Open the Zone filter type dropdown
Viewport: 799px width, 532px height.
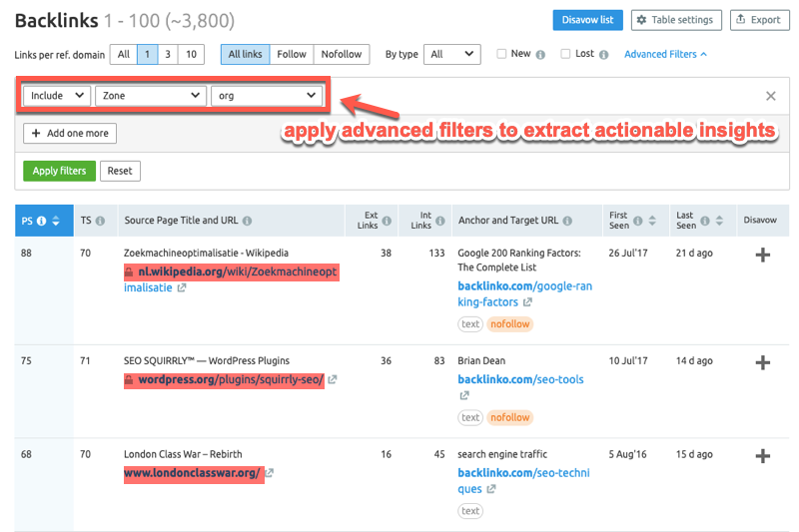150,96
